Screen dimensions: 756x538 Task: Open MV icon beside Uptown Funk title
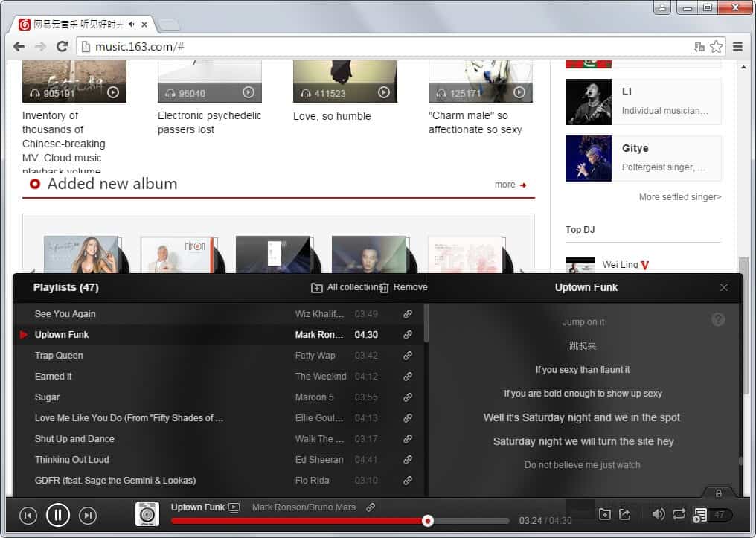pyautogui.click(x=234, y=507)
